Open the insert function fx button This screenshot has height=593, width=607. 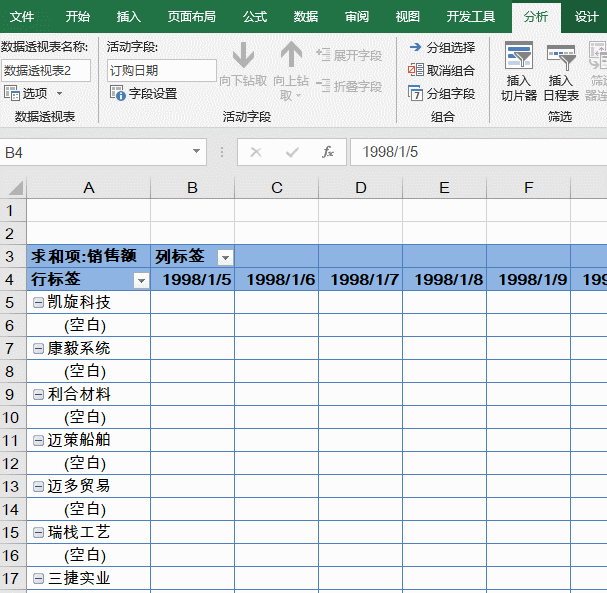pyautogui.click(x=328, y=152)
